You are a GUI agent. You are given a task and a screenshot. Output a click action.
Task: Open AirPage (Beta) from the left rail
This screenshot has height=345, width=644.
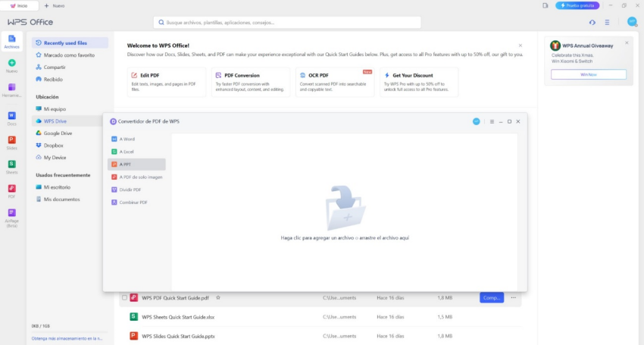(x=11, y=218)
